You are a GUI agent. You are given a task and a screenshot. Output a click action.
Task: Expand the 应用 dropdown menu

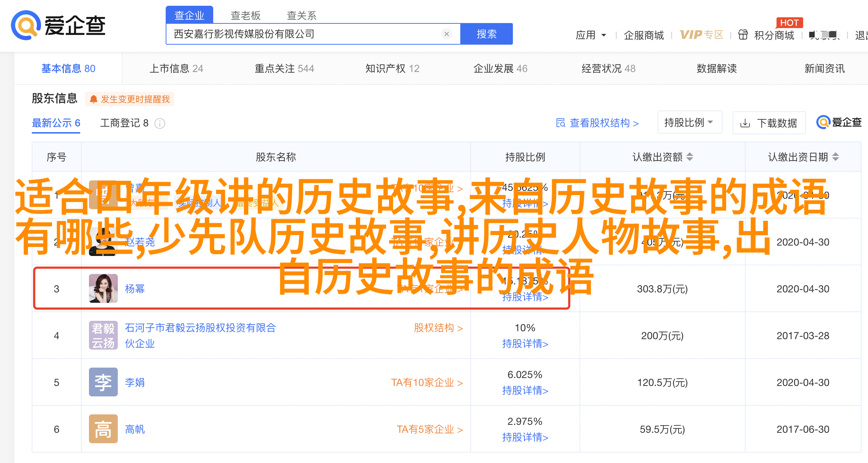(x=591, y=35)
